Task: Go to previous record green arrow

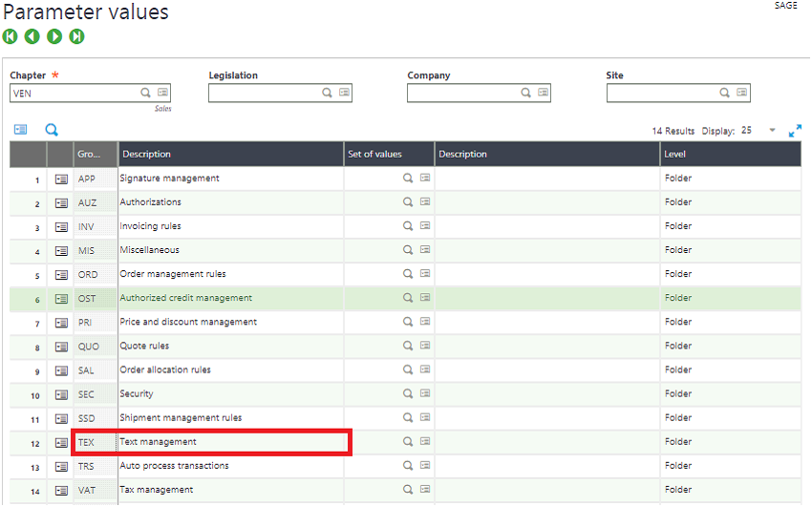Action: (x=32, y=36)
